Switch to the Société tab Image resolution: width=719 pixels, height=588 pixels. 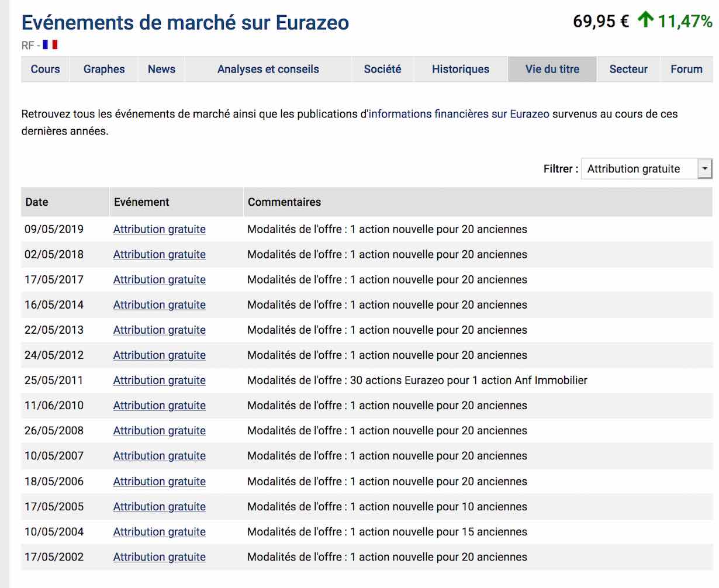(x=382, y=69)
